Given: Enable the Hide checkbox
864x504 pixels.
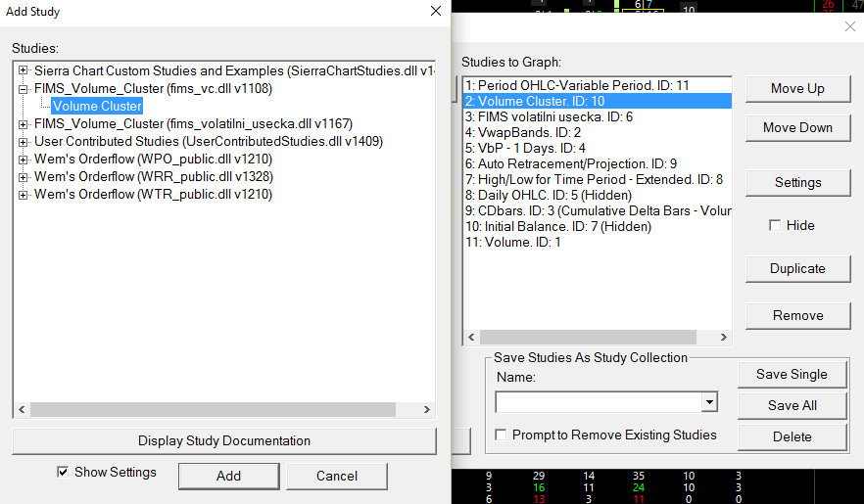Looking at the screenshot, I should click(x=775, y=226).
